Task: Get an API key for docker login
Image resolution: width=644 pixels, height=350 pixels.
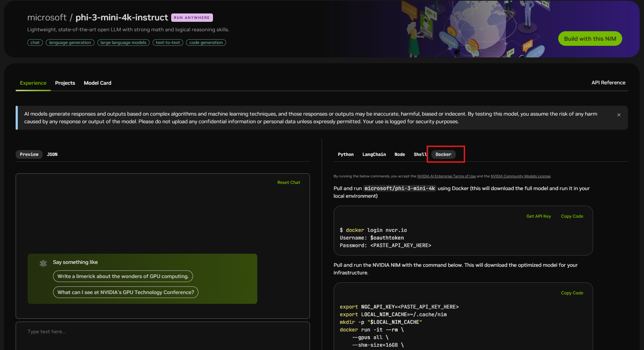Action: [538, 216]
